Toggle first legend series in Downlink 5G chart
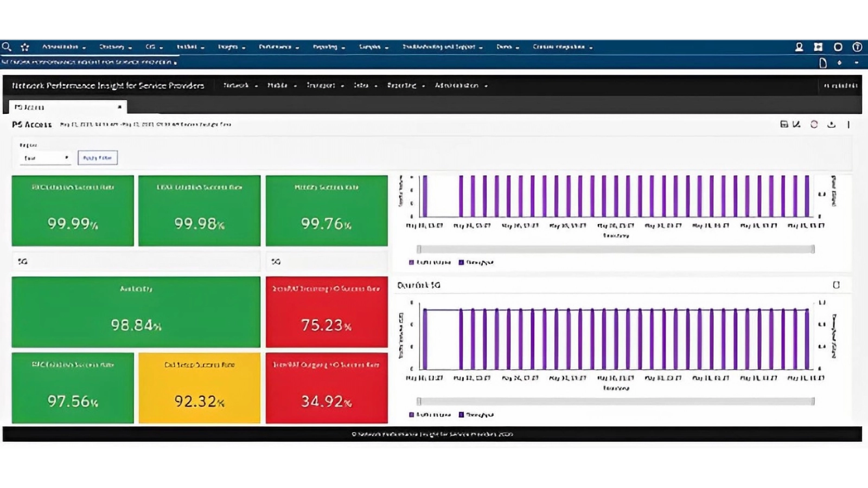This screenshot has width=868, height=488. [430, 415]
